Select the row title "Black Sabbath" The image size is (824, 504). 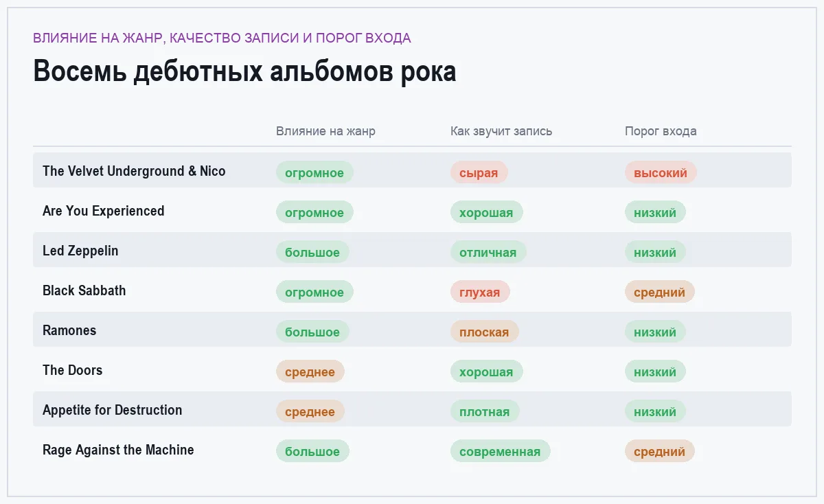[x=84, y=290]
